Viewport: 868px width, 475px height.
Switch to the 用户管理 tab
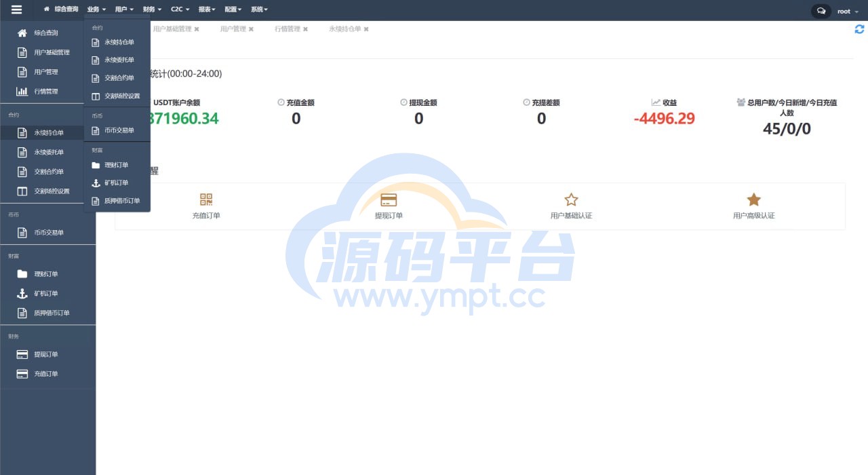233,29
